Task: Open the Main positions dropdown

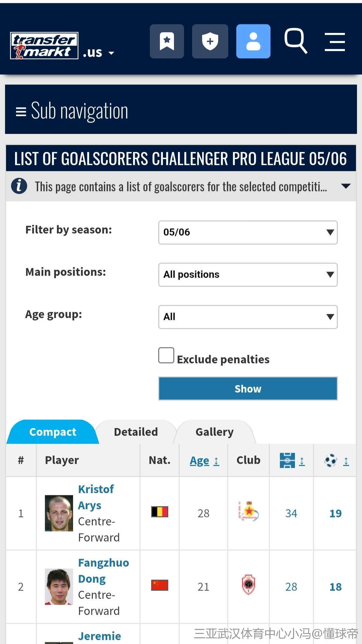Action: coord(248,275)
